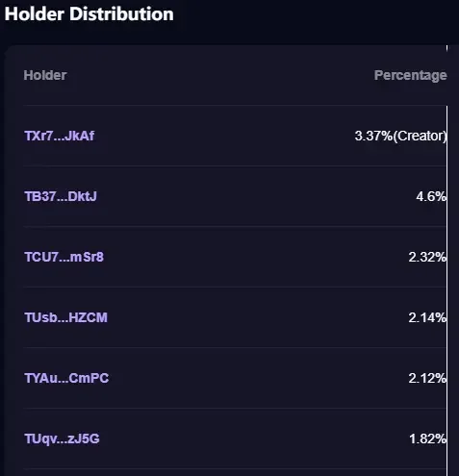The width and height of the screenshot is (459, 476).
Task: Click the holder list vertical scrollbar
Action: pyautogui.click(x=447, y=290)
